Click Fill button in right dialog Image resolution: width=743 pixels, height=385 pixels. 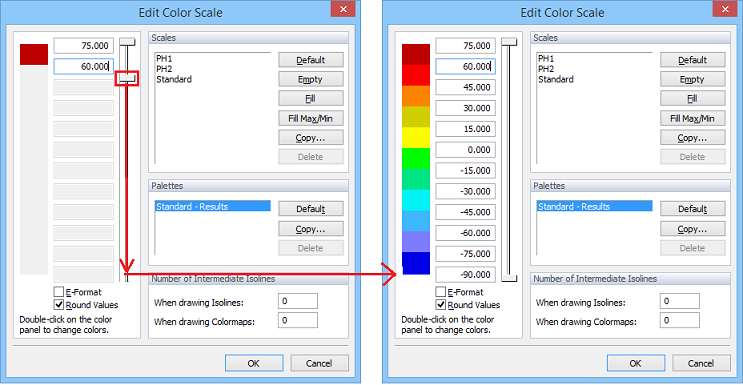pos(693,99)
